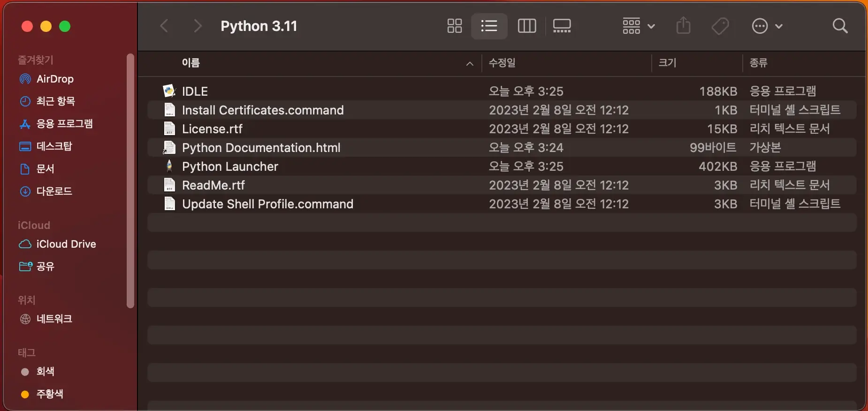Sort files by 수정일 column
868x411 pixels.
tap(502, 63)
